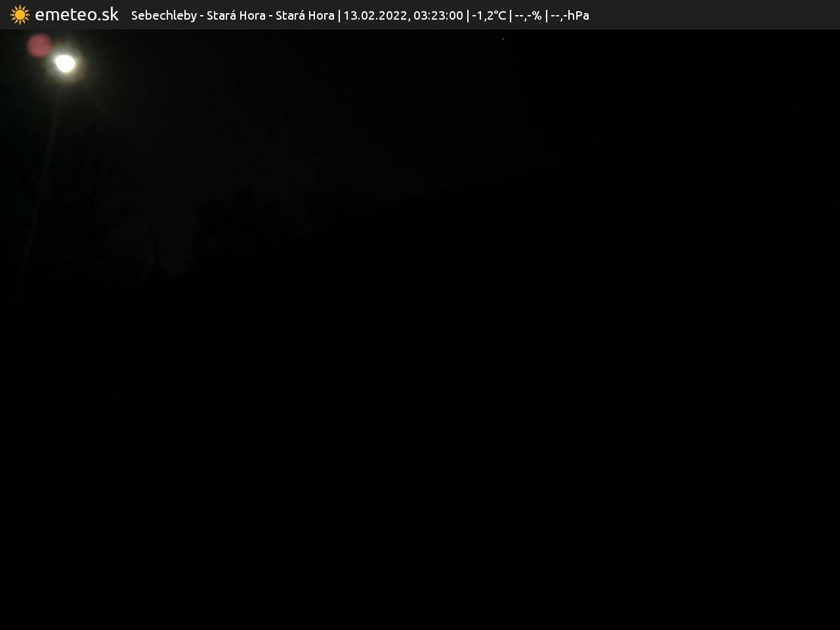The height and width of the screenshot is (630, 840).
Task: Click the timestamp 03:23:00
Action: (x=438, y=15)
